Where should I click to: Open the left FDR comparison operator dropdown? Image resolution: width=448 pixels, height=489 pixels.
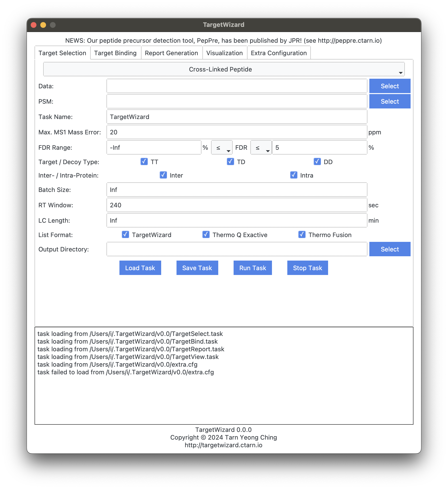coord(222,147)
